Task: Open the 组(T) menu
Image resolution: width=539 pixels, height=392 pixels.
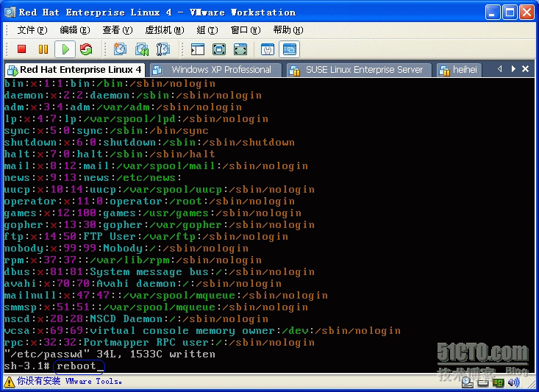Action: [x=207, y=30]
